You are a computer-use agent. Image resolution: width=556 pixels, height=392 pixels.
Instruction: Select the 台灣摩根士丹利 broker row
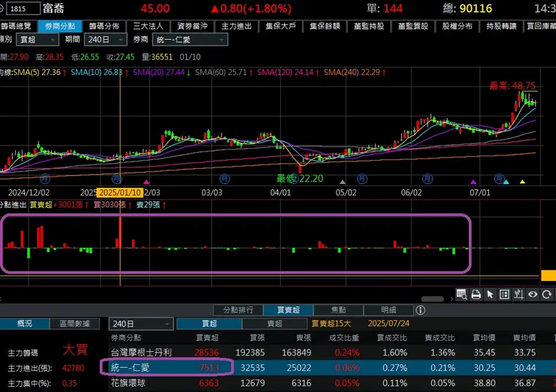click(x=332, y=353)
